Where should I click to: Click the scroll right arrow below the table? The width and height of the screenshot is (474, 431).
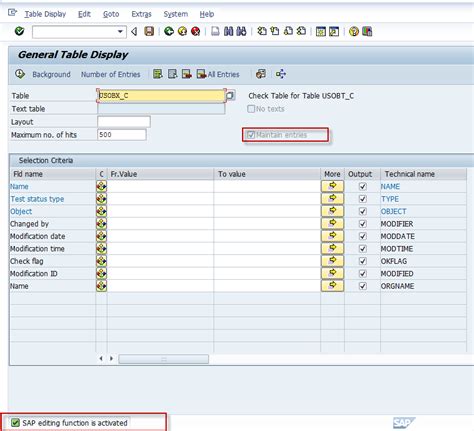(x=111, y=359)
